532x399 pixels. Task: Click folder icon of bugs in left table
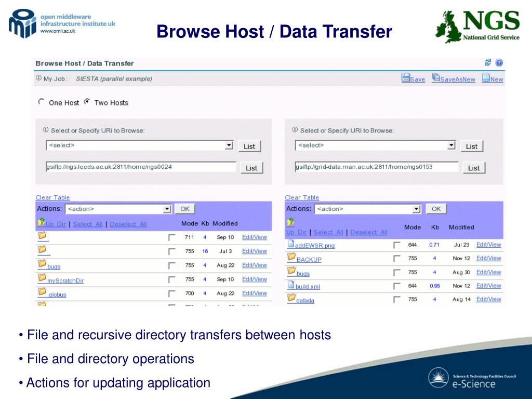[x=42, y=263]
